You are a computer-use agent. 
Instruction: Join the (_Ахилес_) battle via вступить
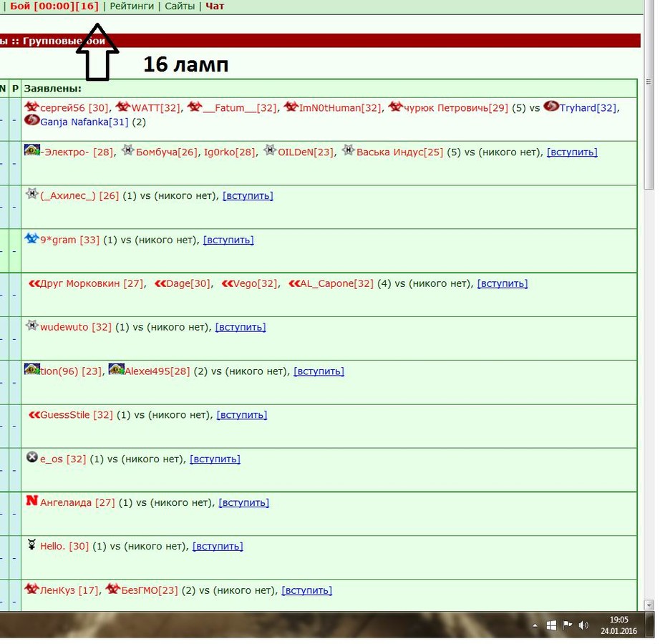(248, 196)
